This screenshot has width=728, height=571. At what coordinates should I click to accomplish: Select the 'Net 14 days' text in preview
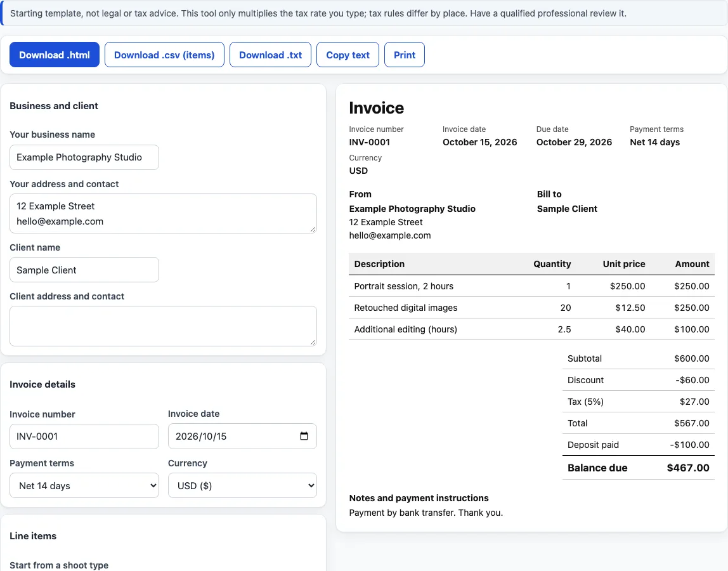(654, 142)
